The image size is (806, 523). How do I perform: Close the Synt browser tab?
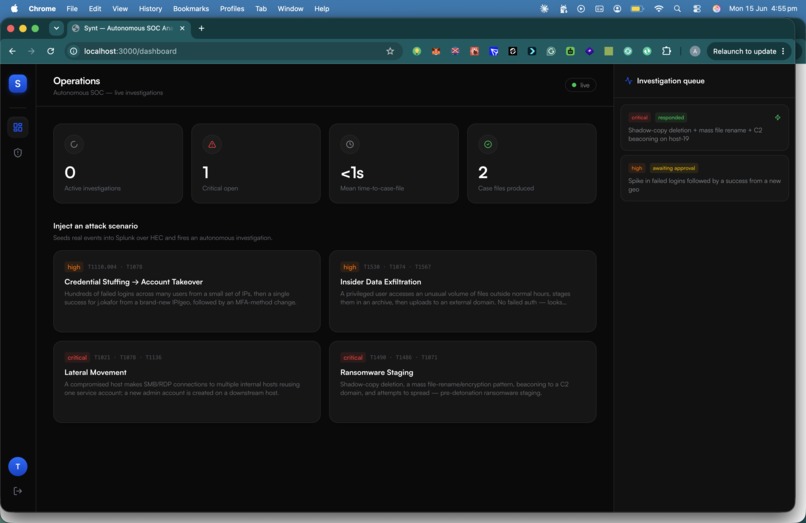tap(182, 28)
